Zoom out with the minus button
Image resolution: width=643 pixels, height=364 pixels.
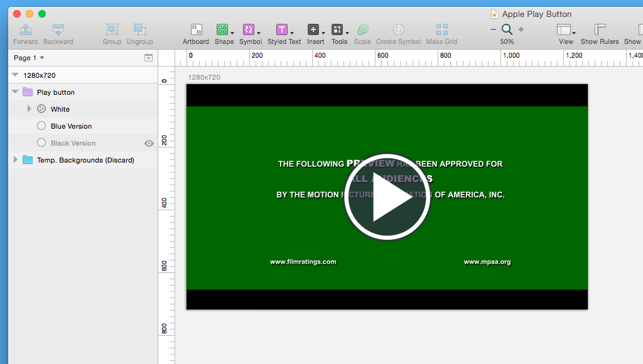[494, 29]
